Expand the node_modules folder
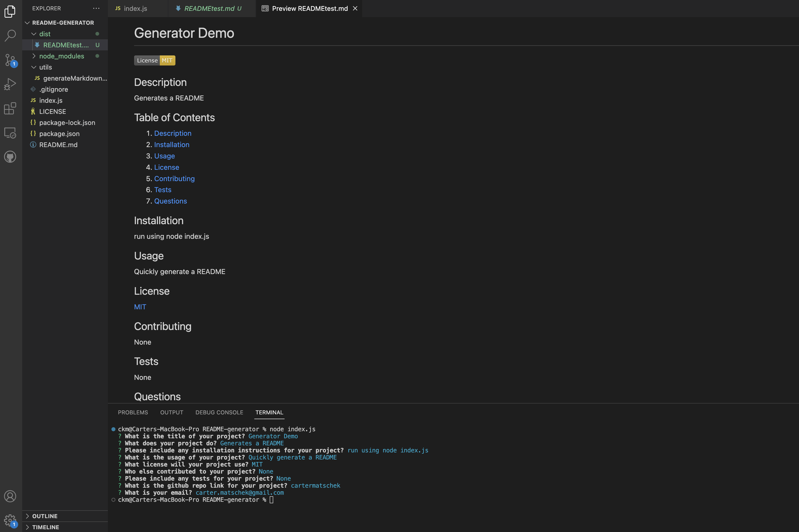Image resolution: width=799 pixels, height=532 pixels. (x=34, y=56)
